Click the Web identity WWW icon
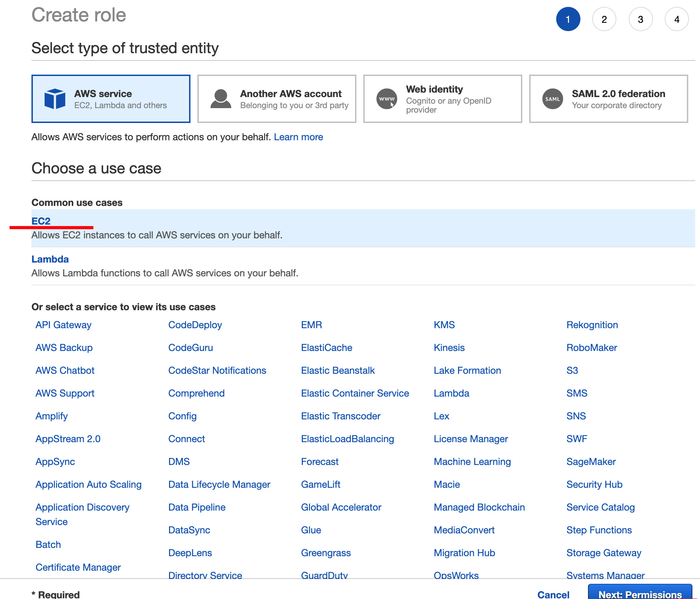Viewport: 700px width, 599px height. point(386,99)
